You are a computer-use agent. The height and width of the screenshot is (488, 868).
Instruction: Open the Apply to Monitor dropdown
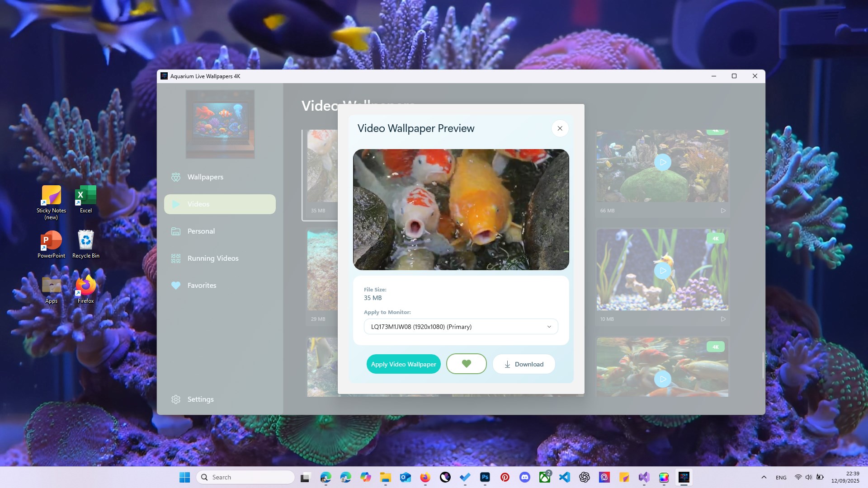pos(460,326)
